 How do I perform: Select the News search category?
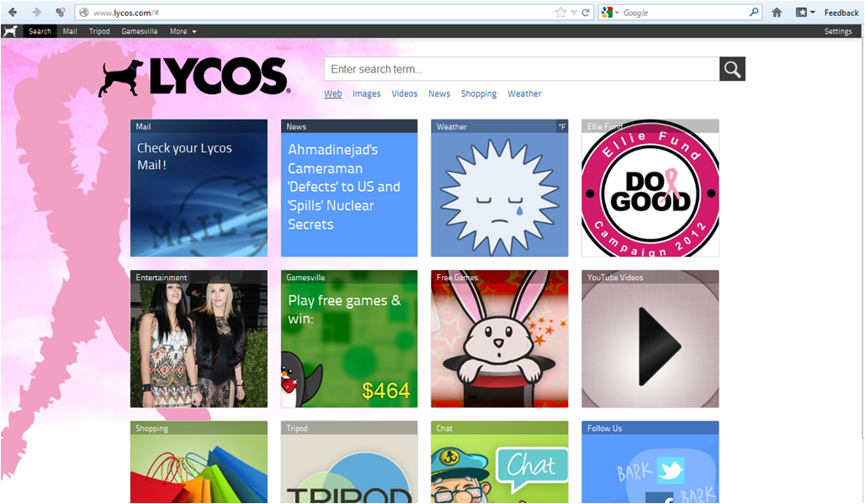point(439,93)
